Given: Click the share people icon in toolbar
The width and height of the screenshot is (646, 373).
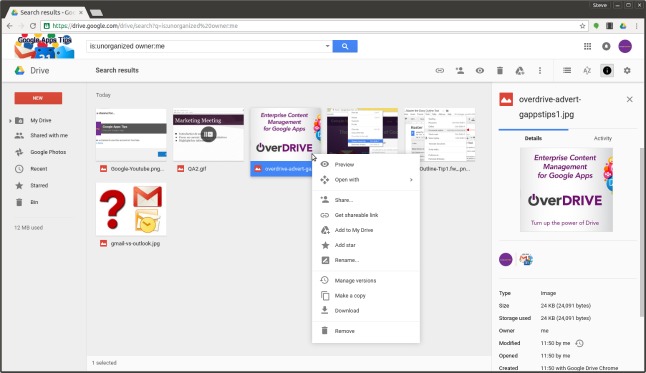Looking at the screenshot, I should click(x=460, y=70).
